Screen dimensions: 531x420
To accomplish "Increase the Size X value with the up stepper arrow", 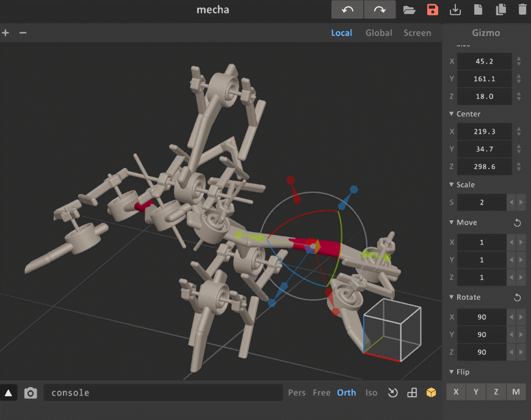I will coord(519,59).
